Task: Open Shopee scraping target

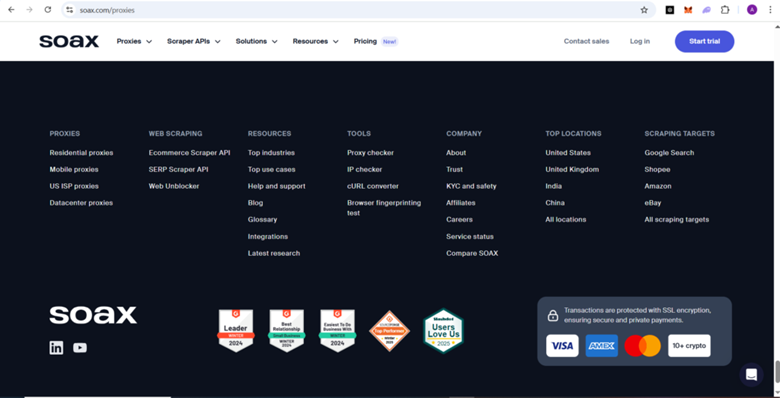Action: pyautogui.click(x=657, y=170)
